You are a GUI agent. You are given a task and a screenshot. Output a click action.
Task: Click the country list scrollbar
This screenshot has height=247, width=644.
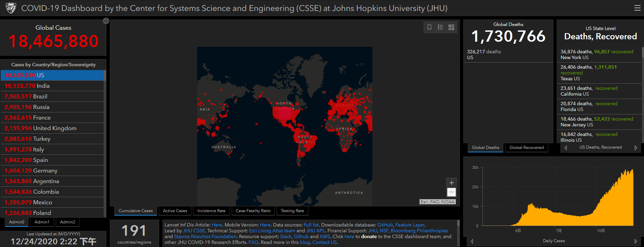(x=105, y=137)
